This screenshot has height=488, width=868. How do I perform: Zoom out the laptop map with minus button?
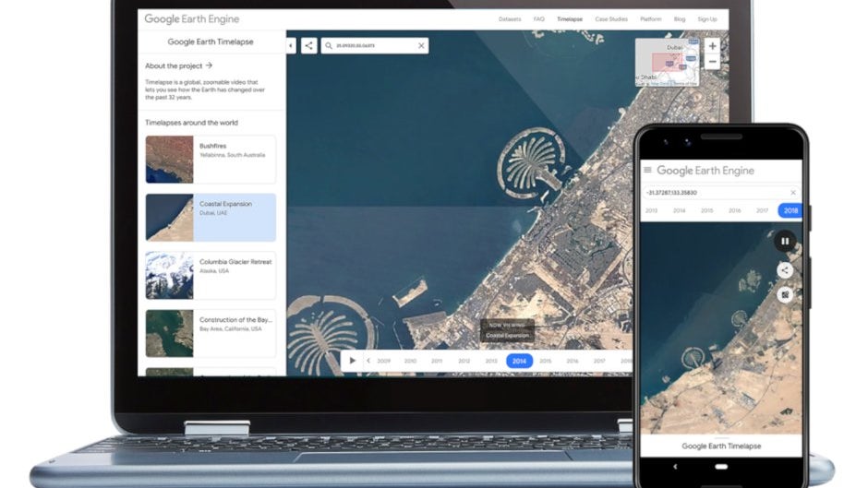point(713,62)
